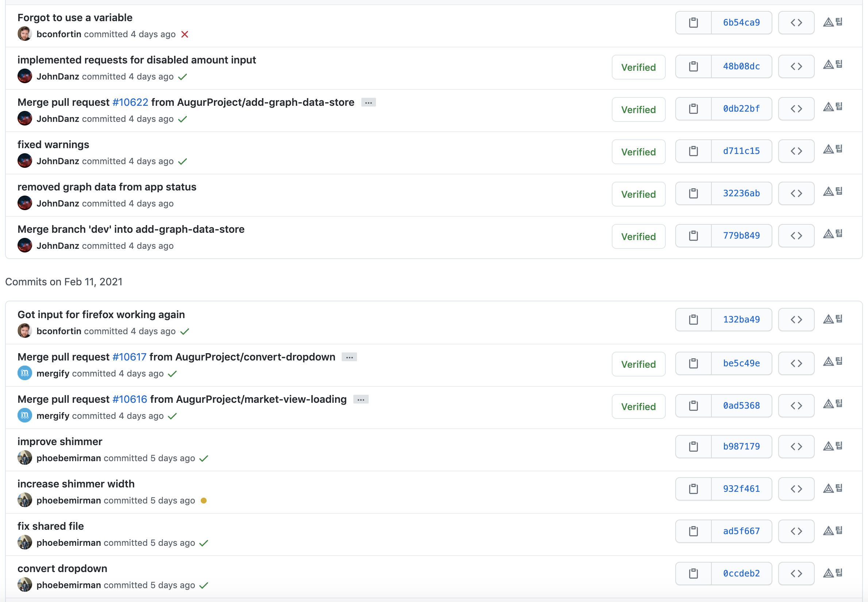Open Verified badge for commit 779b849
Screen dimensions: 868x602
638,236
